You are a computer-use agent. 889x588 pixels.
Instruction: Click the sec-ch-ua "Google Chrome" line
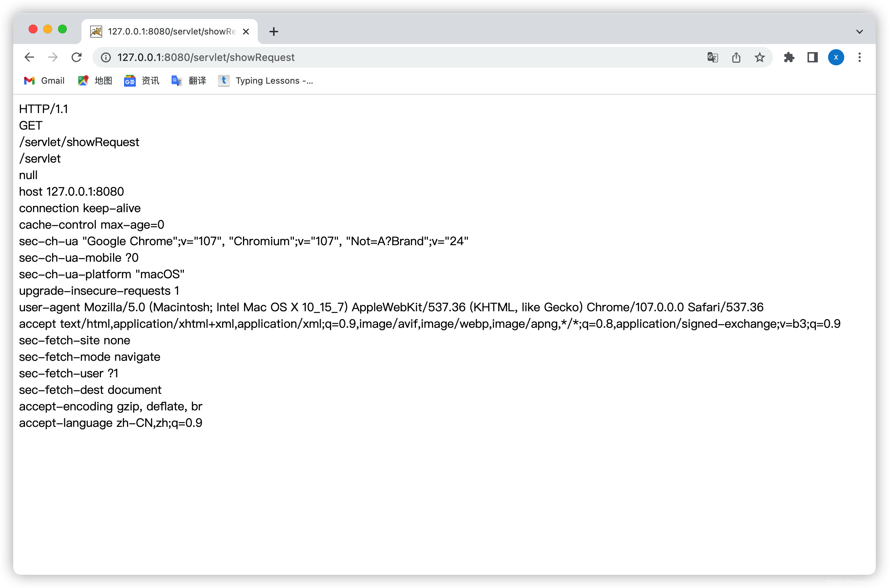point(244,241)
